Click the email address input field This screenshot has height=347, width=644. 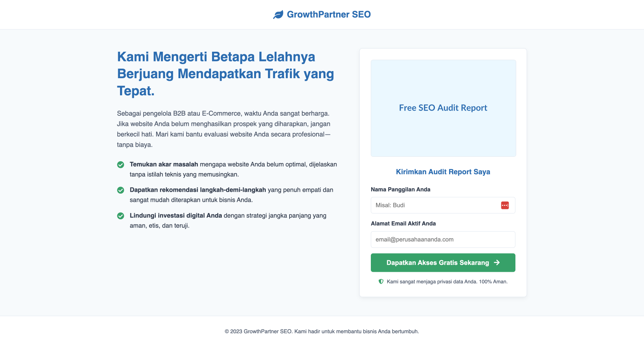point(443,239)
